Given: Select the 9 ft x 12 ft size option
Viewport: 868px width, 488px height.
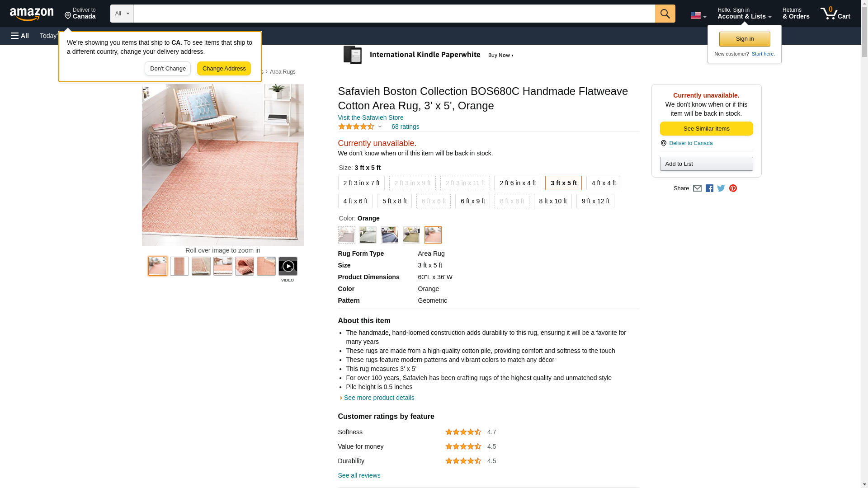Looking at the screenshot, I should point(595,201).
